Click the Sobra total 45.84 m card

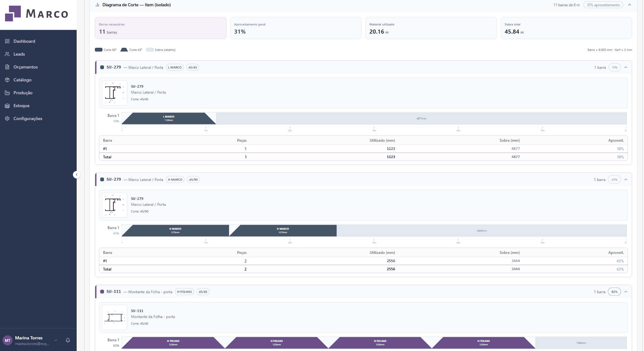(x=566, y=28)
